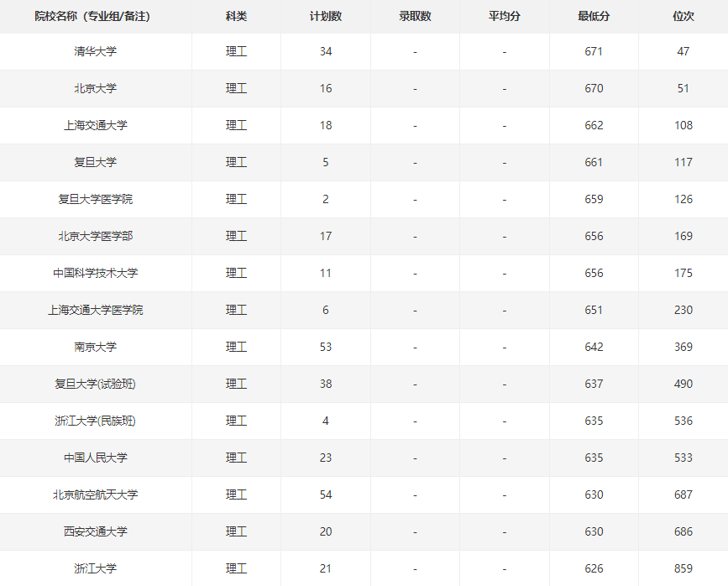
Task: Click plan count 11
Action: point(326,273)
